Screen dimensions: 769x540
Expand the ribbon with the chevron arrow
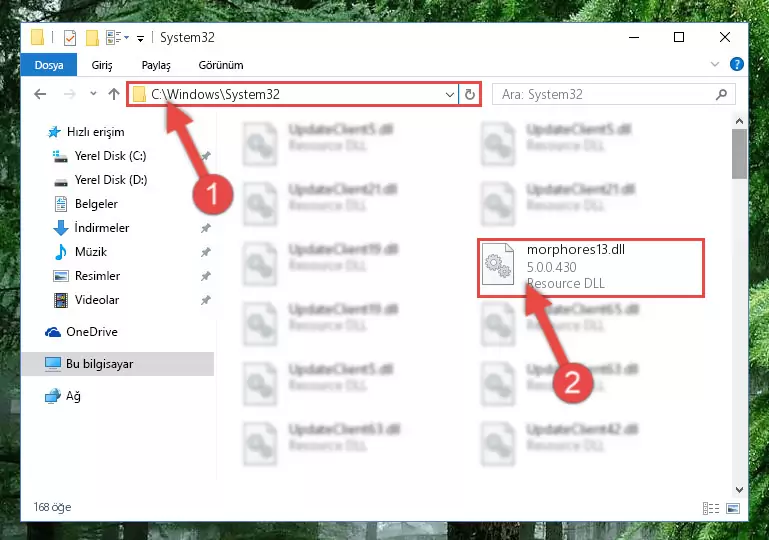(715, 64)
